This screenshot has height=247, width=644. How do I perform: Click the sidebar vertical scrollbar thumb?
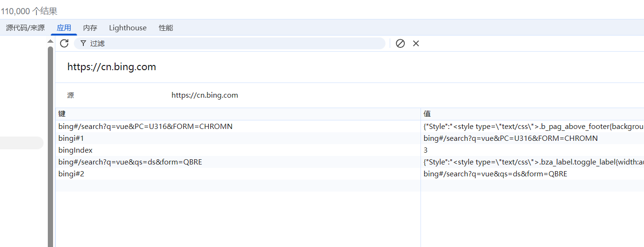click(50, 146)
